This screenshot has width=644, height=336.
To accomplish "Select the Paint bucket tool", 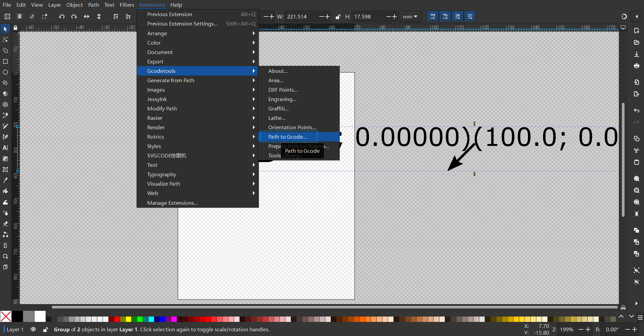I will pos(5,191).
